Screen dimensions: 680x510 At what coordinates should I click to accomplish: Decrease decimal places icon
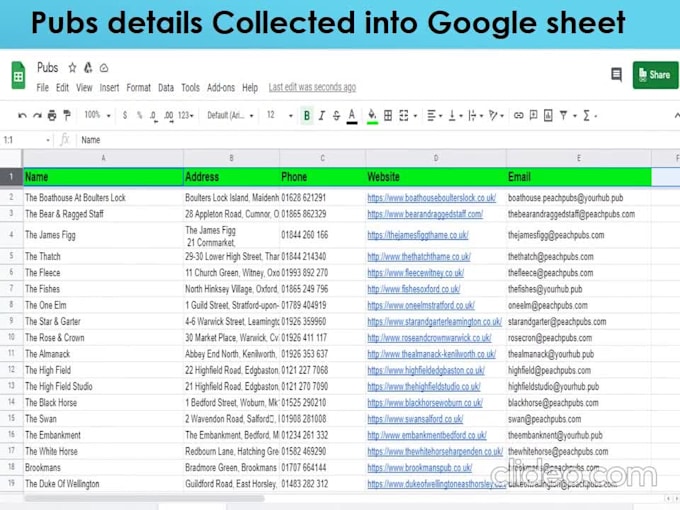point(153,116)
